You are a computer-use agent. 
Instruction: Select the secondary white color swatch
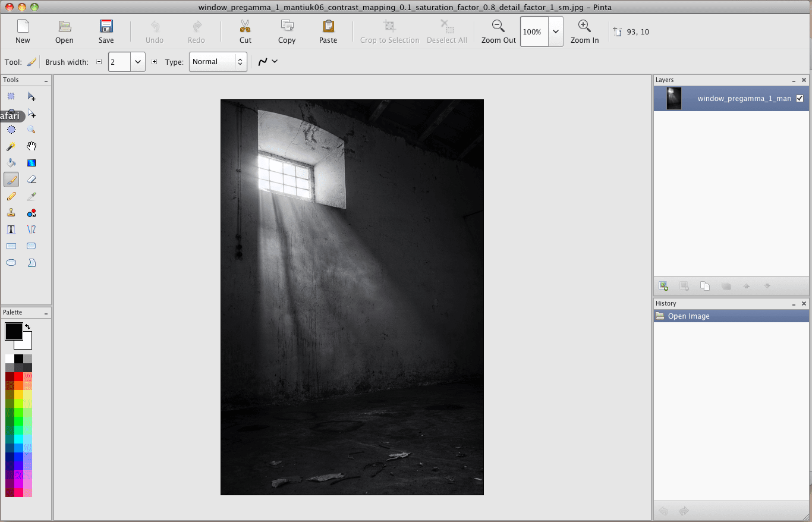[x=26, y=343]
